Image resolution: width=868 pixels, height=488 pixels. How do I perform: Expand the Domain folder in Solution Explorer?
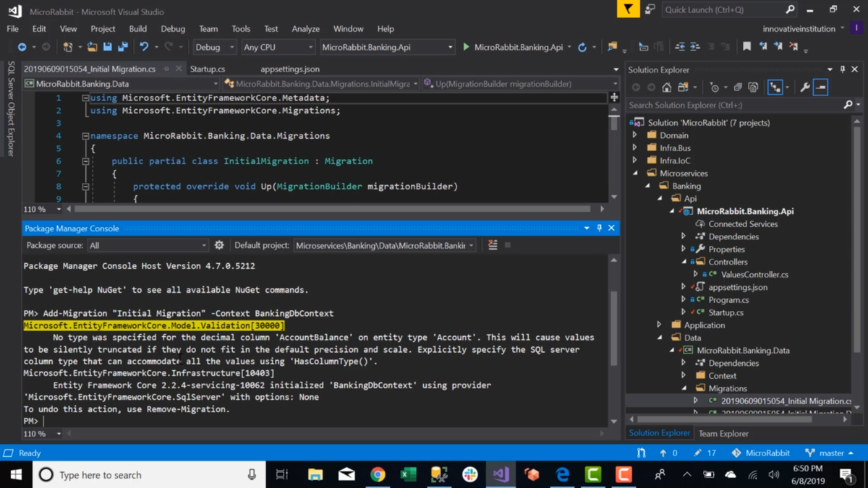click(x=635, y=135)
